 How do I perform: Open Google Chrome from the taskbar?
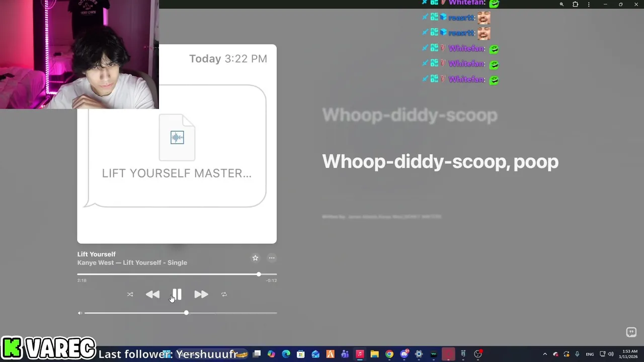[x=389, y=354]
